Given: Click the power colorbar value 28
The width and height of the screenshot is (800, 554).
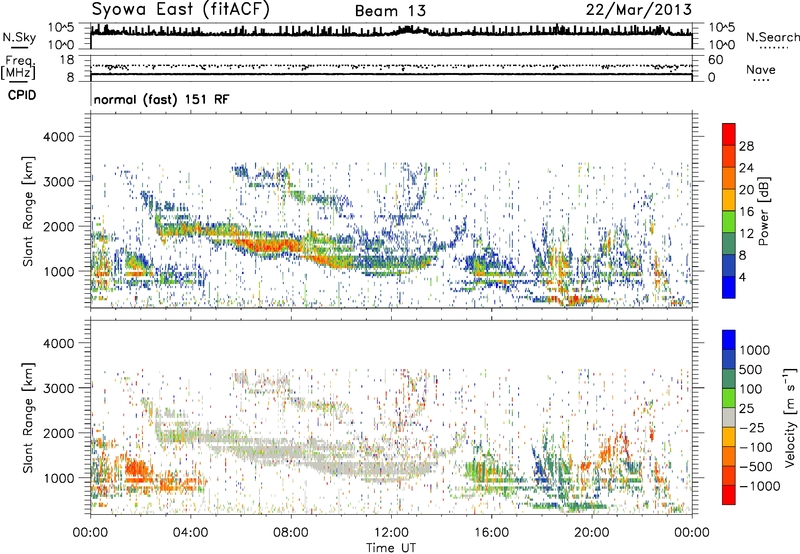Looking at the screenshot, I should pyautogui.click(x=746, y=146).
